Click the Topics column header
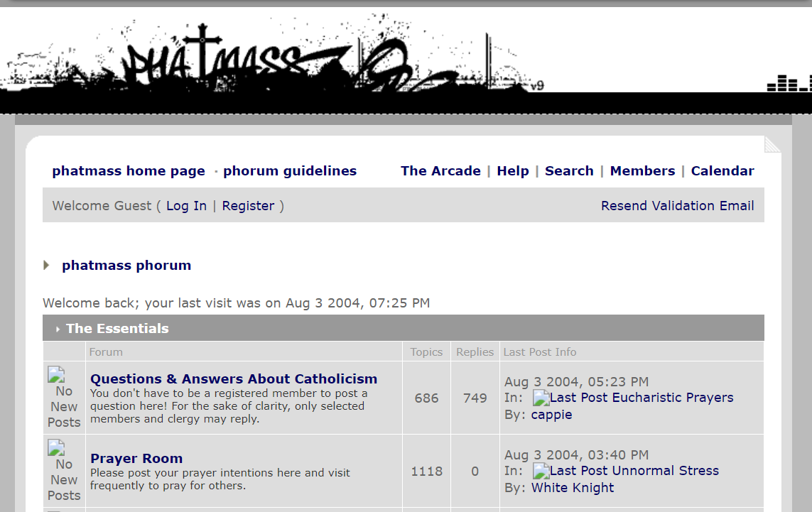The height and width of the screenshot is (512, 812). point(427,352)
